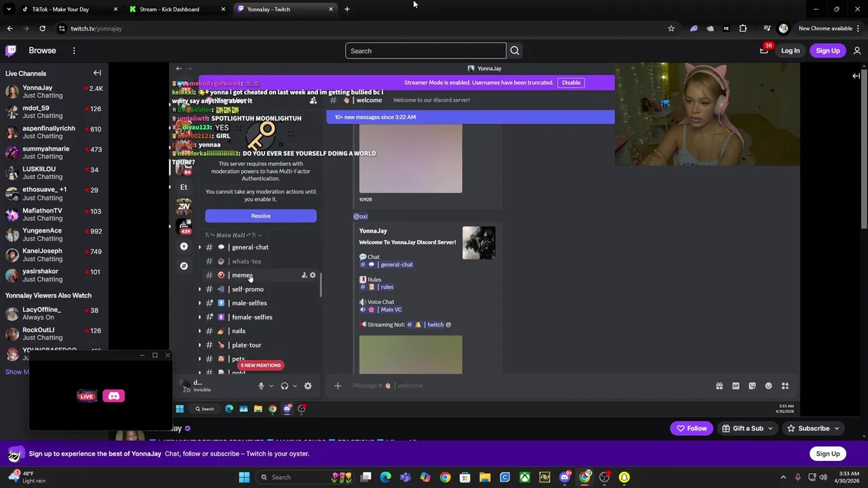
Task: Reload the twitch.tv page
Action: pos(42,28)
